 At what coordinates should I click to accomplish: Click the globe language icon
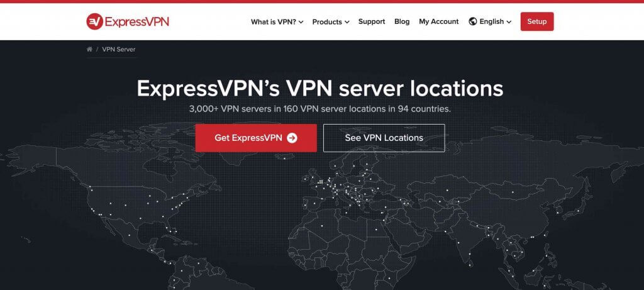(x=473, y=21)
